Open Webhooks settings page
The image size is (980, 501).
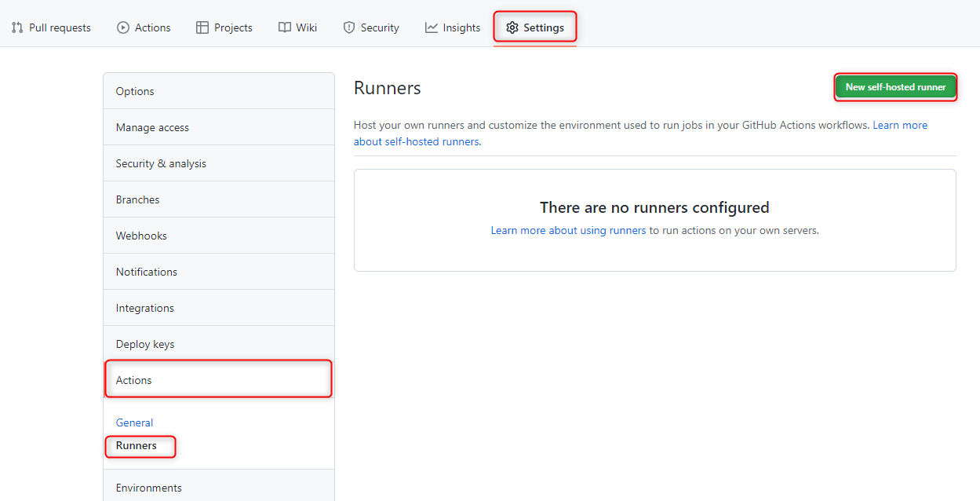click(x=219, y=236)
